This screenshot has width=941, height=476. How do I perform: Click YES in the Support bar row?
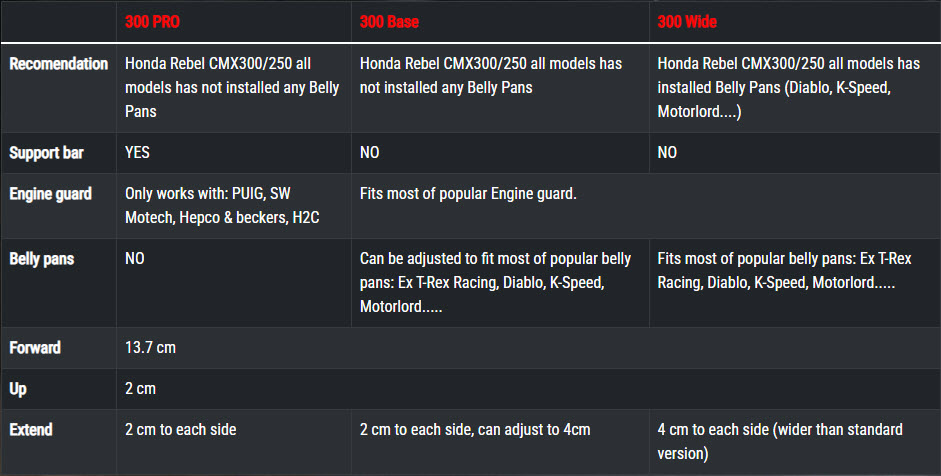137,152
